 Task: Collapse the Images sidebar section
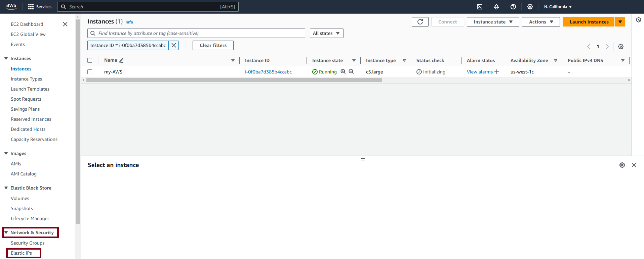(x=6, y=153)
